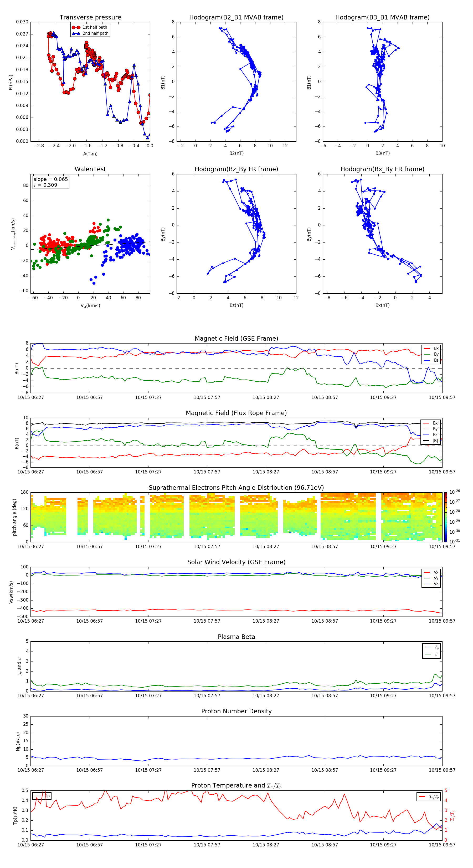The width and height of the screenshot is (473, 868).
Task: Click the 'slope = 0.065' annotation
Action: [50, 179]
